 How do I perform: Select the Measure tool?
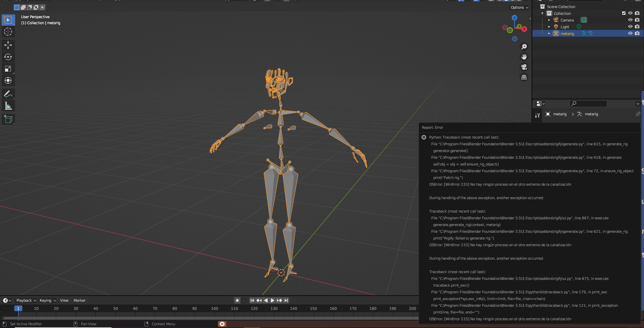pyautogui.click(x=8, y=106)
